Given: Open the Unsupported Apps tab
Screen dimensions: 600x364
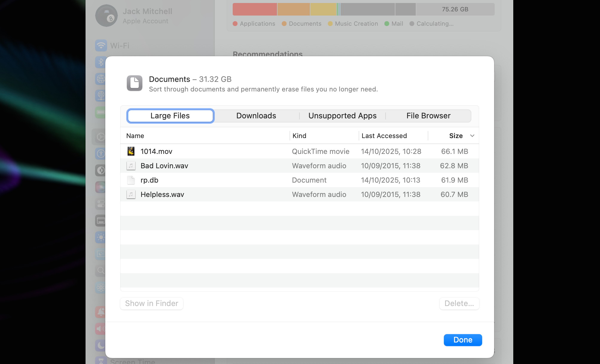Looking at the screenshot, I should pyautogui.click(x=342, y=116).
